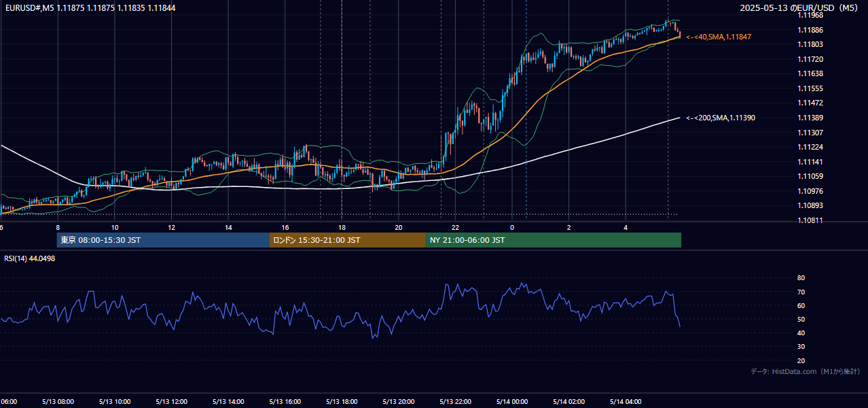The height and width of the screenshot is (408, 868).
Task: Click RSI scale level 40
Action: click(801, 333)
